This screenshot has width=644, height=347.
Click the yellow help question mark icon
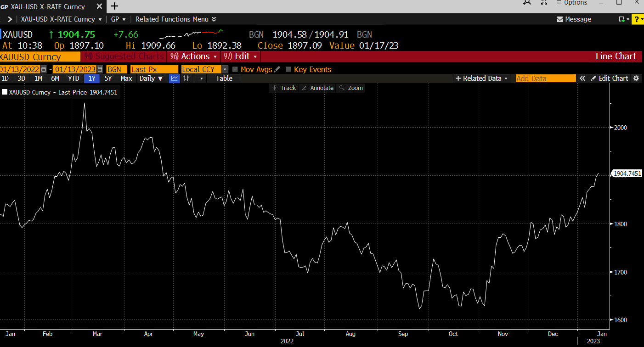pyautogui.click(x=638, y=19)
